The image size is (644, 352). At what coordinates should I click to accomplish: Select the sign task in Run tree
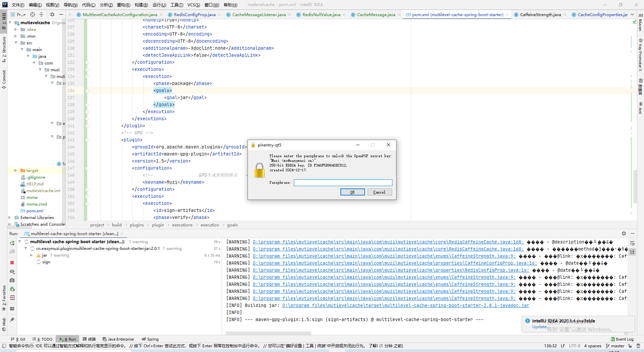[46, 262]
